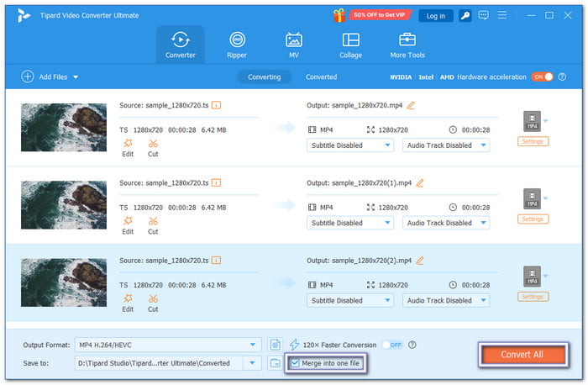Uncheck Merge into one file checkbox
Image resolution: width=588 pixels, height=385 pixels.
coord(295,363)
